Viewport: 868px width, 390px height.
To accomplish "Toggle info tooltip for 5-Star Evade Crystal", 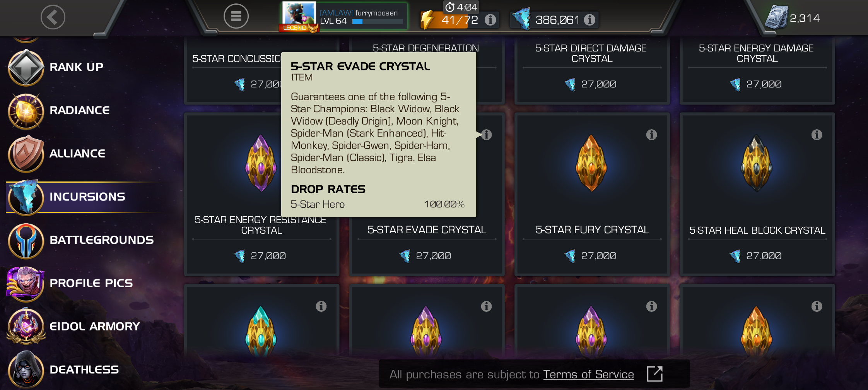I will click(x=486, y=135).
